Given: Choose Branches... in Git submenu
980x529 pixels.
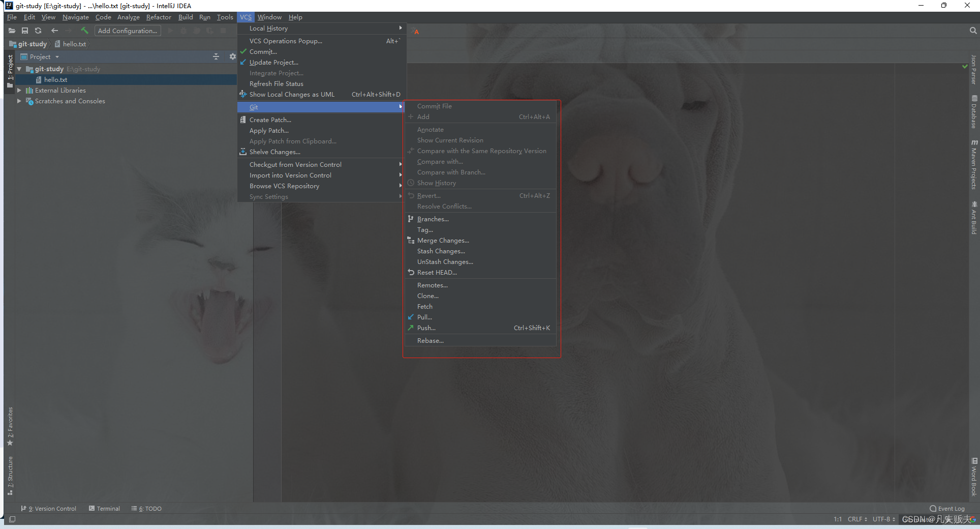Looking at the screenshot, I should (480, 219).
